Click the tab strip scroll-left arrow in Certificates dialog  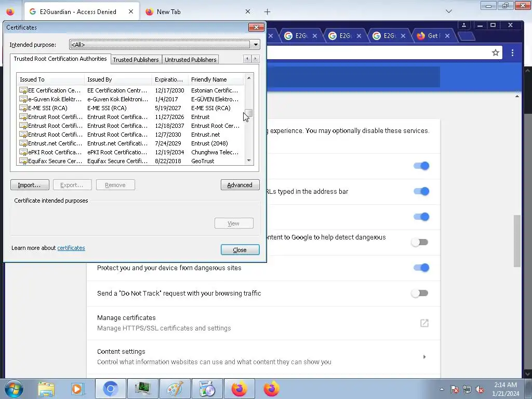click(247, 59)
